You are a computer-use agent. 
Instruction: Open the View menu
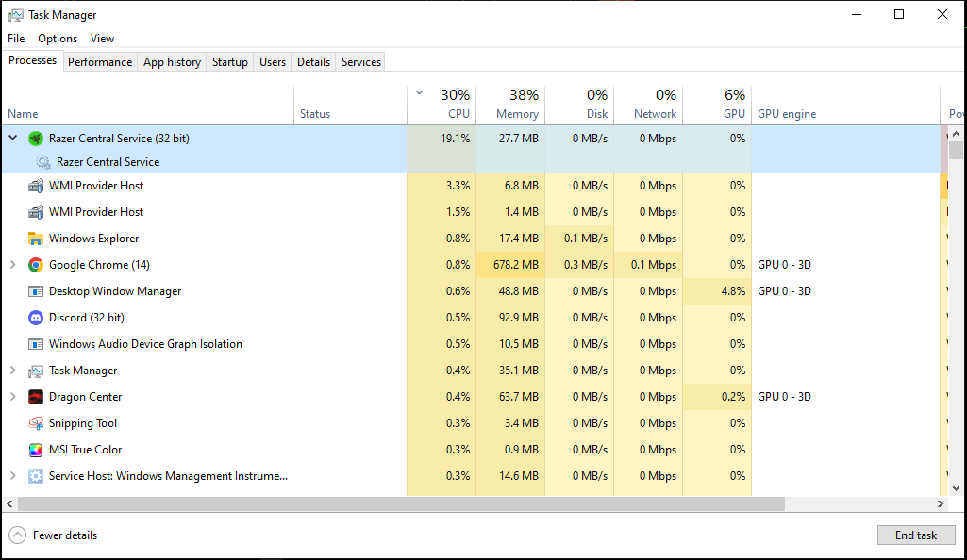tap(102, 39)
